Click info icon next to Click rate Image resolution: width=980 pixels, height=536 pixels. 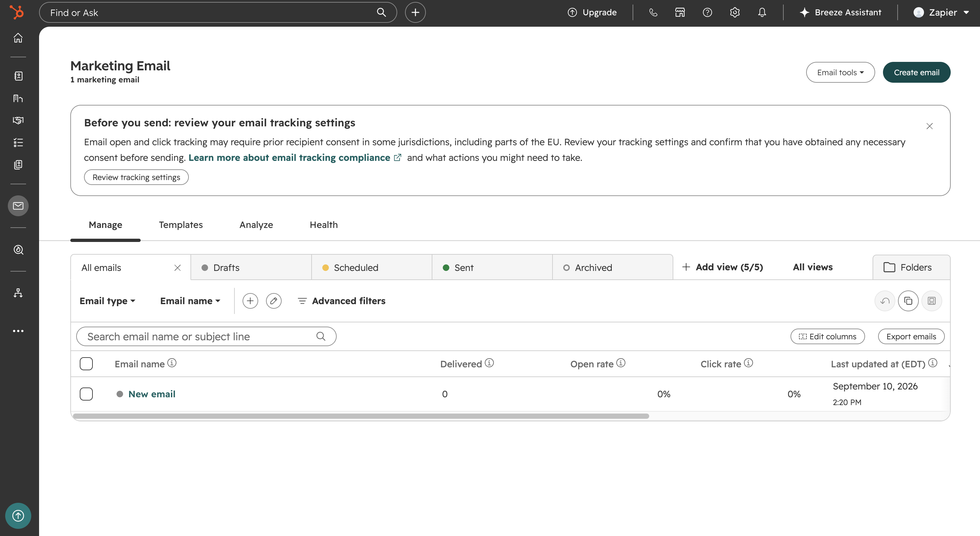[x=748, y=363]
